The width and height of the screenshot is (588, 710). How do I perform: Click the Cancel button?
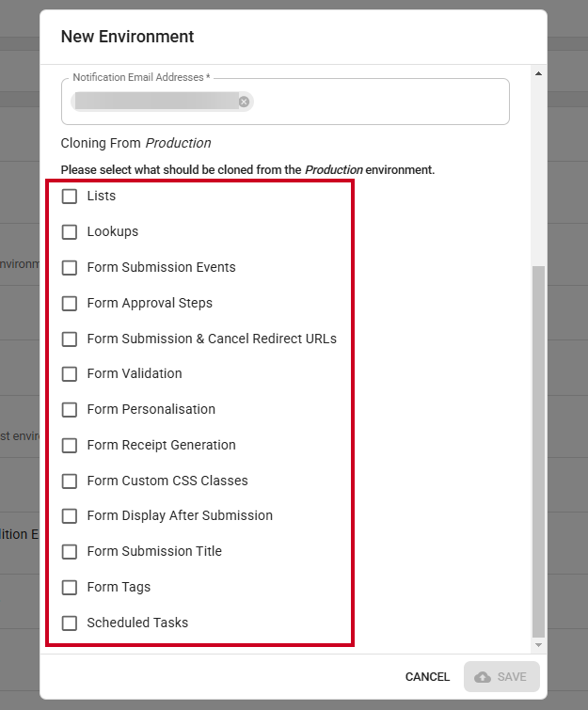(x=427, y=677)
